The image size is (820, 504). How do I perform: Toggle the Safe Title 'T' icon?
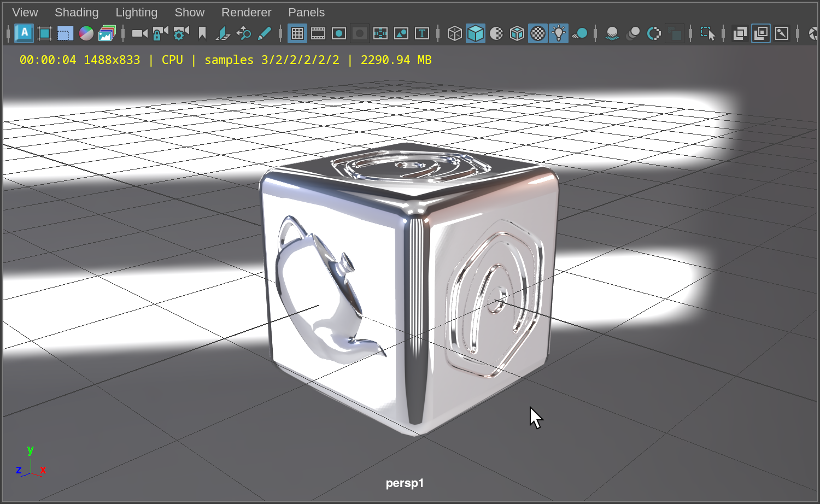[x=421, y=33]
